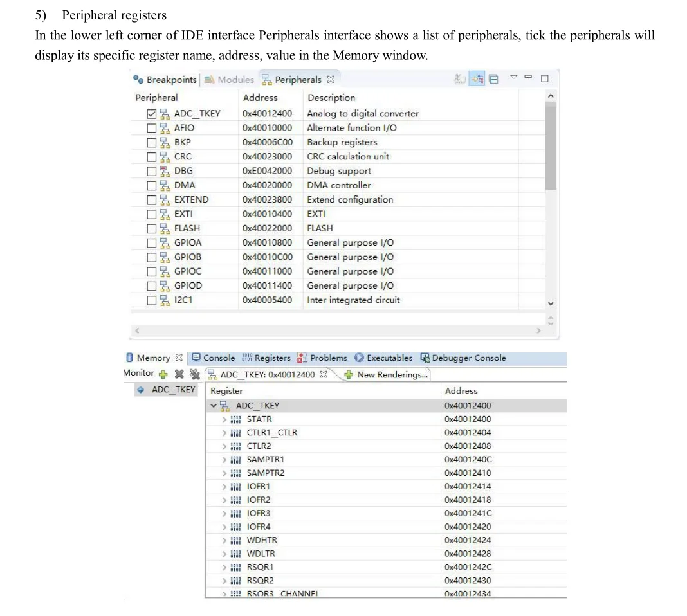687x616 pixels.
Task: Switch to the Registers tab
Action: point(266,358)
